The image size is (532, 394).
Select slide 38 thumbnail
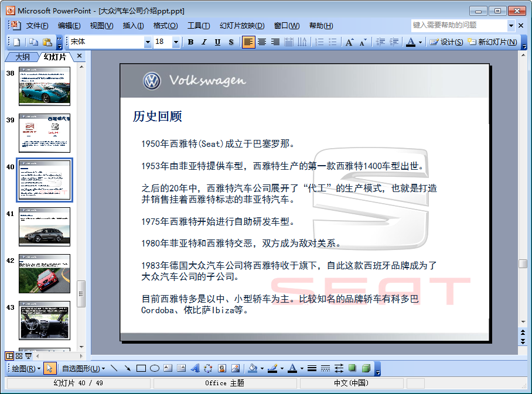[x=45, y=86]
